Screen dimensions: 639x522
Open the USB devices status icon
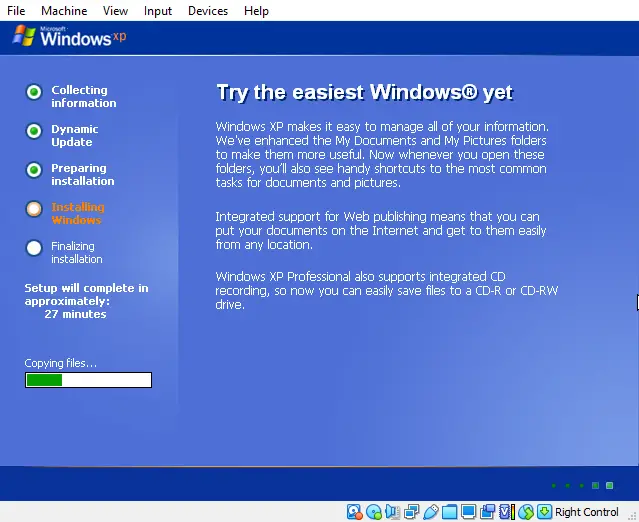(430, 512)
